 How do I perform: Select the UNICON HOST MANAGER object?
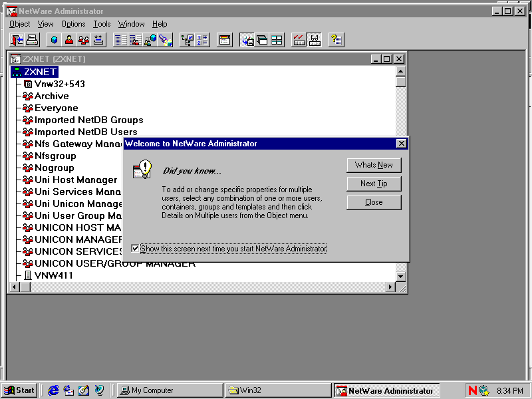click(x=72, y=227)
